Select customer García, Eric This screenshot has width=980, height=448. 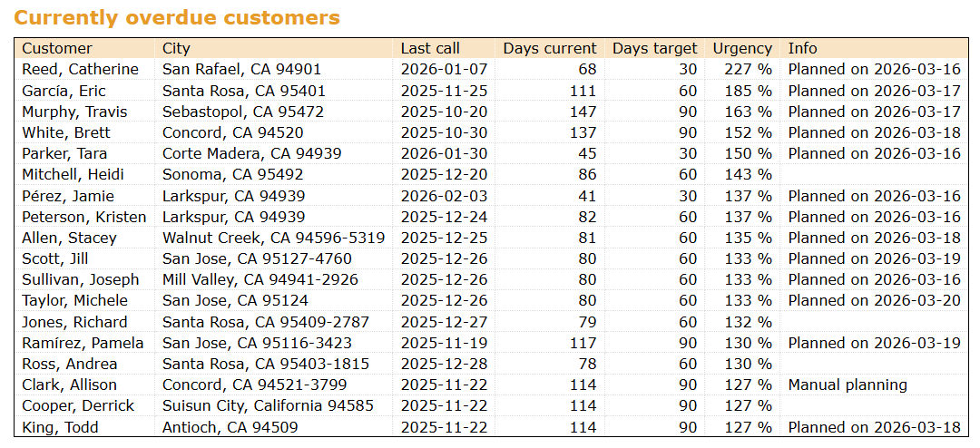click(64, 91)
